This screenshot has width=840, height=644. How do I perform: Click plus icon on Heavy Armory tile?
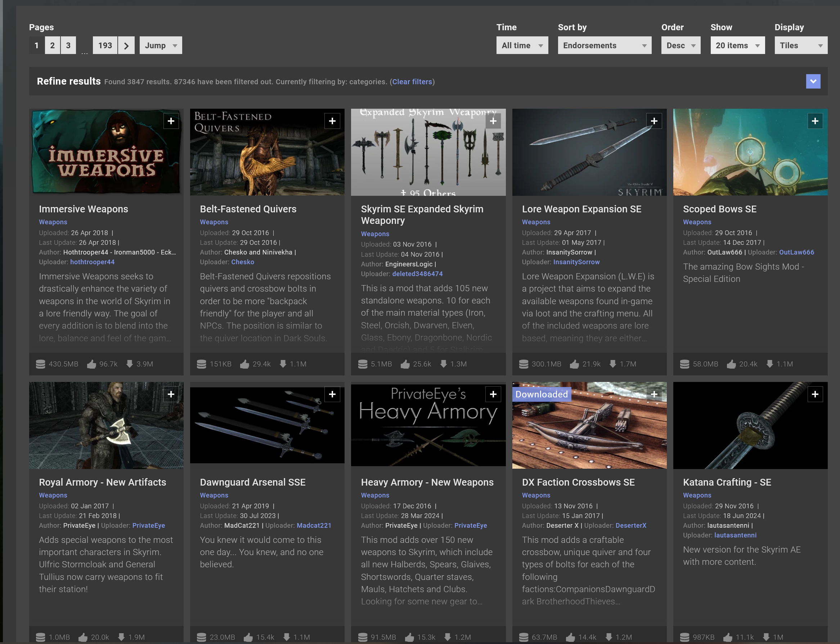(493, 394)
